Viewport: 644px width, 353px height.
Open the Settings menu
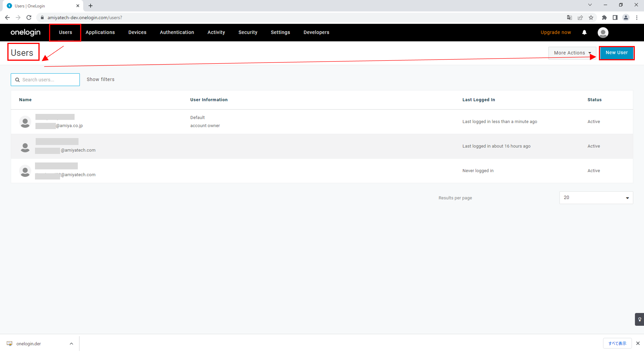[280, 32]
